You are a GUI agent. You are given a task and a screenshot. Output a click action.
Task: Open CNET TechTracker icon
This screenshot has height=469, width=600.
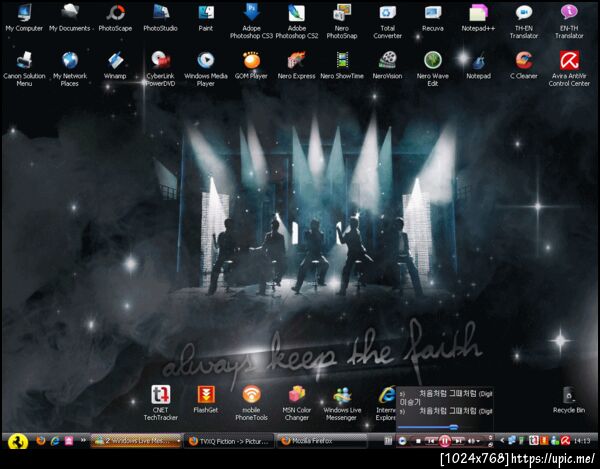coord(161,403)
